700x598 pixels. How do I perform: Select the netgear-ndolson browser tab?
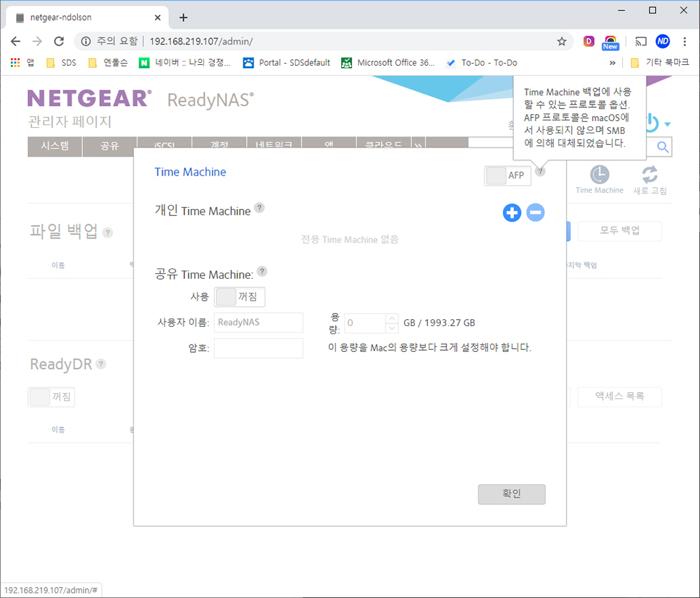point(87,17)
